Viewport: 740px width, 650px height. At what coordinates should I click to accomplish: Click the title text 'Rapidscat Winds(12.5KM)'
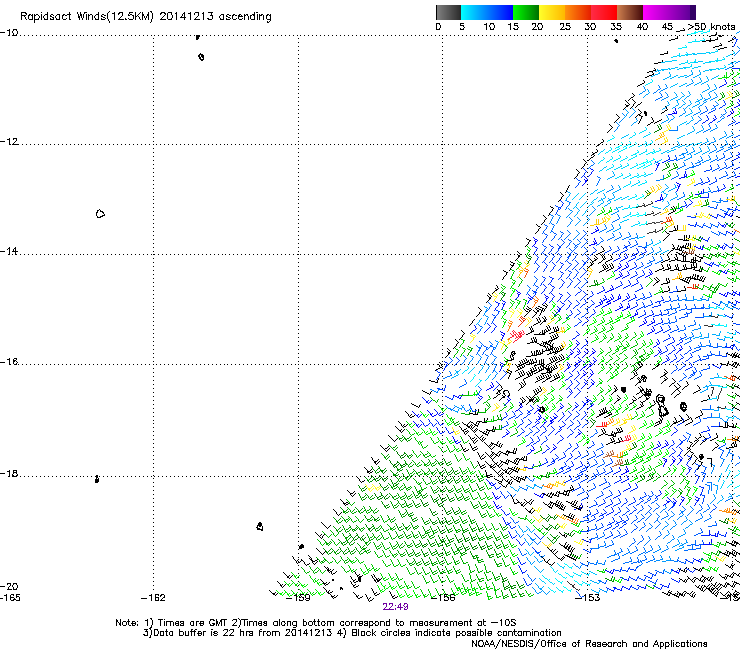point(86,17)
